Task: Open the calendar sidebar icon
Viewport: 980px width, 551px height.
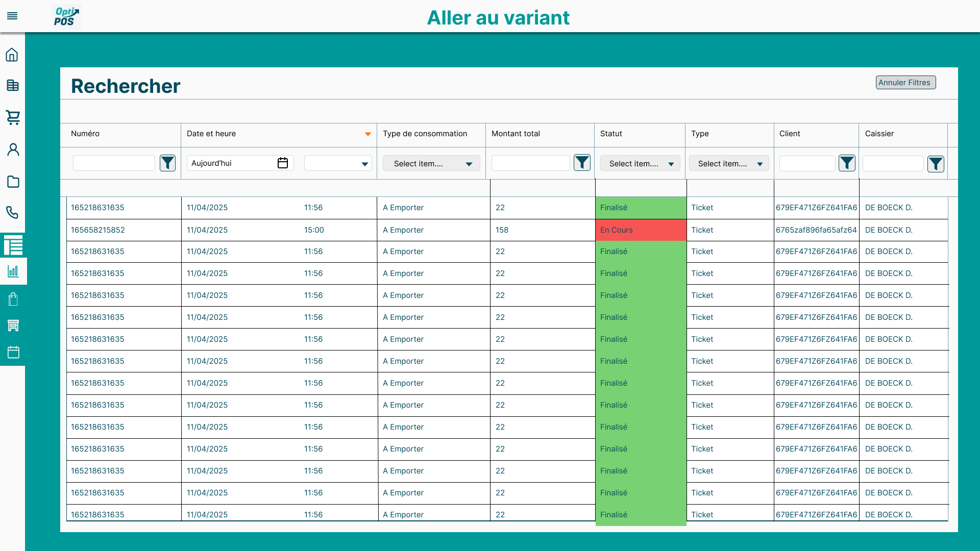Action: (13, 352)
